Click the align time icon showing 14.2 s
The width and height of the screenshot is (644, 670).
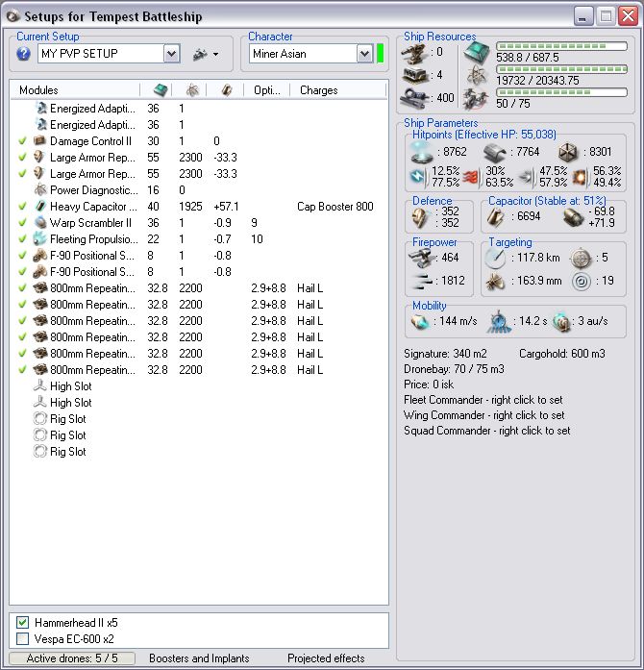click(498, 322)
